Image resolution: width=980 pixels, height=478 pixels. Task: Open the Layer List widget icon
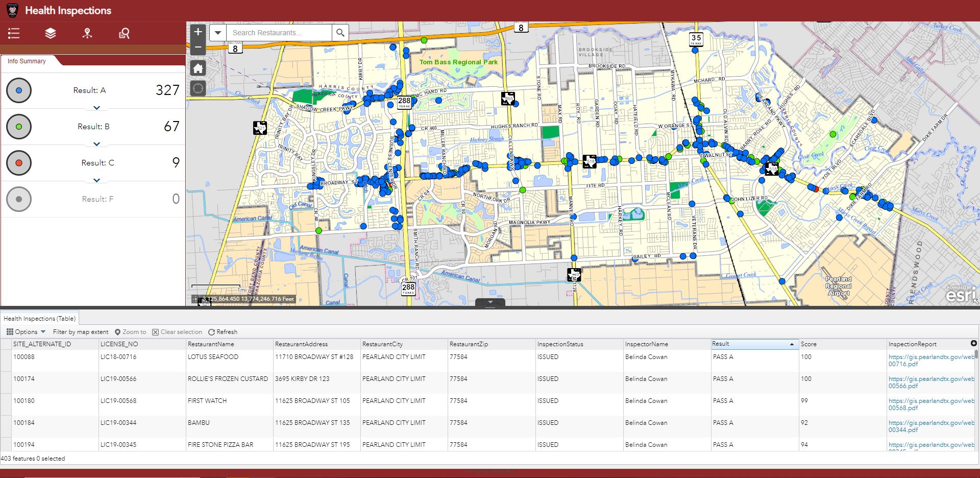pyautogui.click(x=51, y=34)
